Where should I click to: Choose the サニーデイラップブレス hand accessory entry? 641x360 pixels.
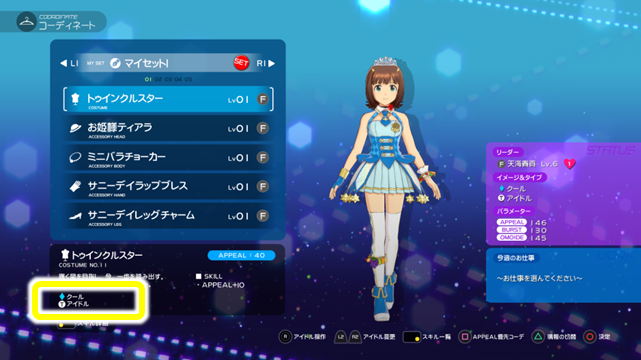168,186
